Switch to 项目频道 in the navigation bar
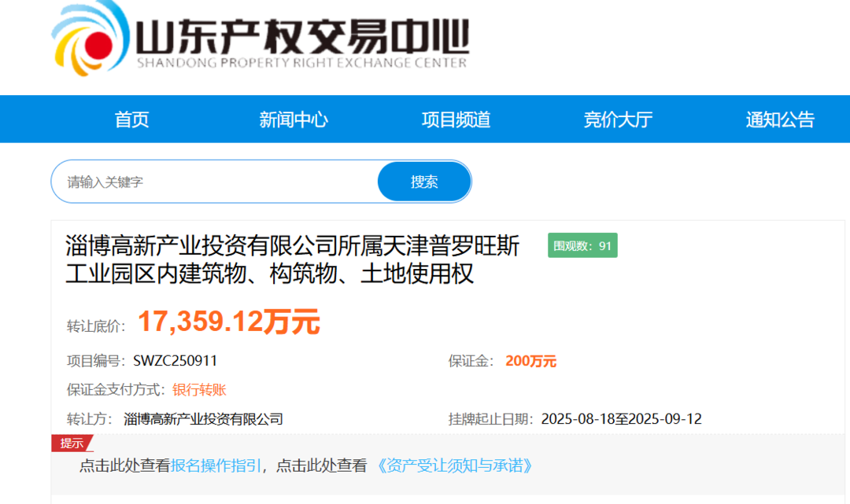850x504 pixels. 456,120
